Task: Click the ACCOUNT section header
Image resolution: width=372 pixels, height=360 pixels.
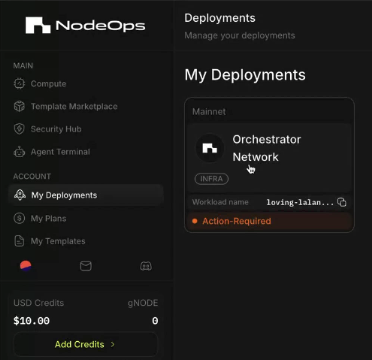Action: (32, 176)
